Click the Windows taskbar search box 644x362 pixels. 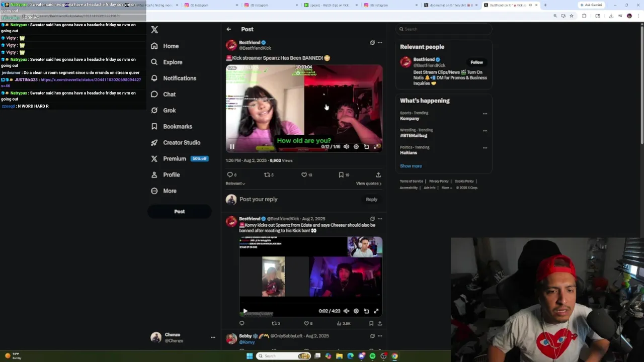click(284, 356)
